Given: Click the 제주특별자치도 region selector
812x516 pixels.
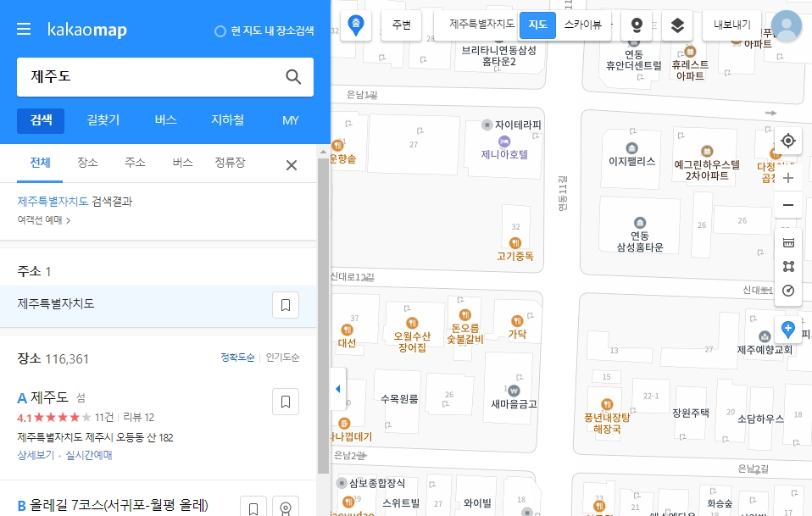Looking at the screenshot, I should click(x=481, y=24).
